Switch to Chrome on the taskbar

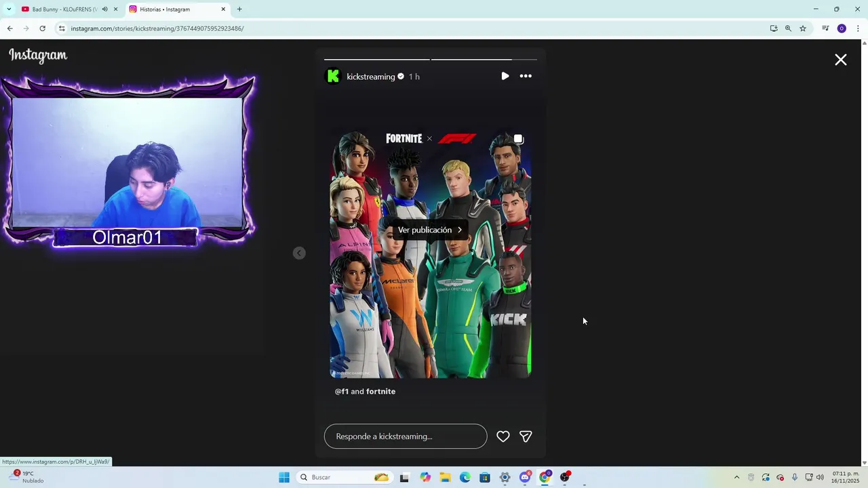(x=545, y=478)
